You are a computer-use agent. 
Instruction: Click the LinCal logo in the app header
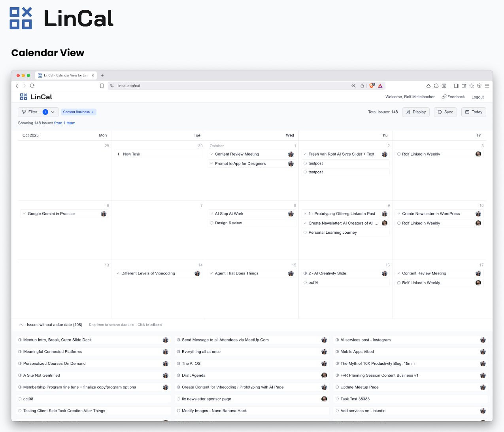pos(36,97)
